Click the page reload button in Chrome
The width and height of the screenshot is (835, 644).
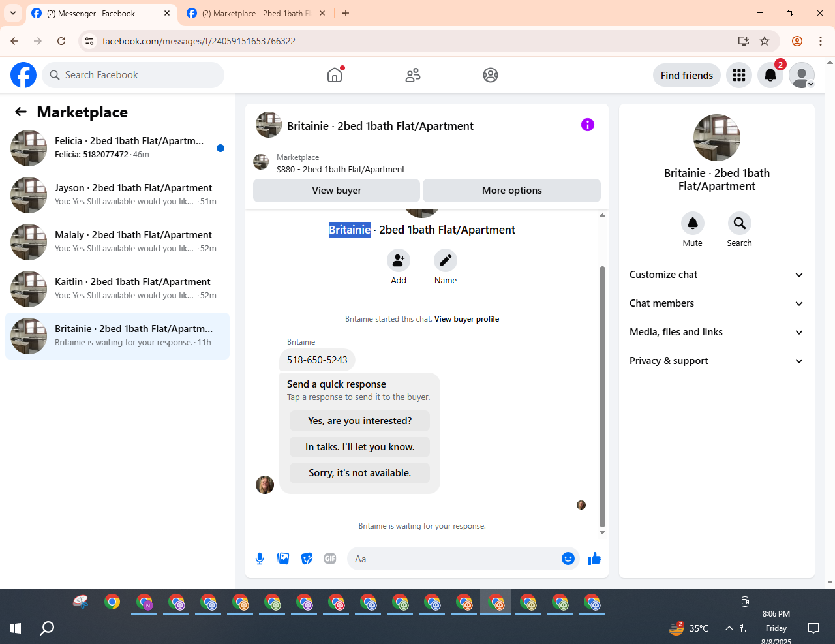(61, 41)
